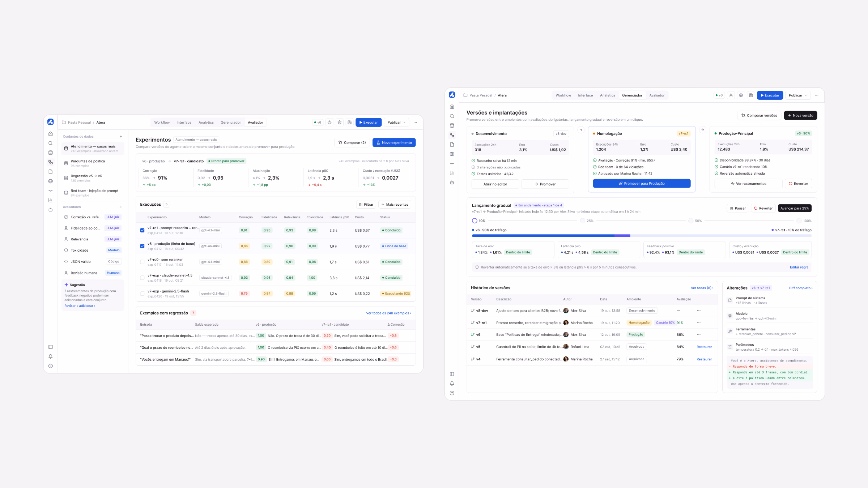This screenshot has height=488, width=868.
Task: Select the Perguntas de política dataset
Action: pyautogui.click(x=93, y=163)
